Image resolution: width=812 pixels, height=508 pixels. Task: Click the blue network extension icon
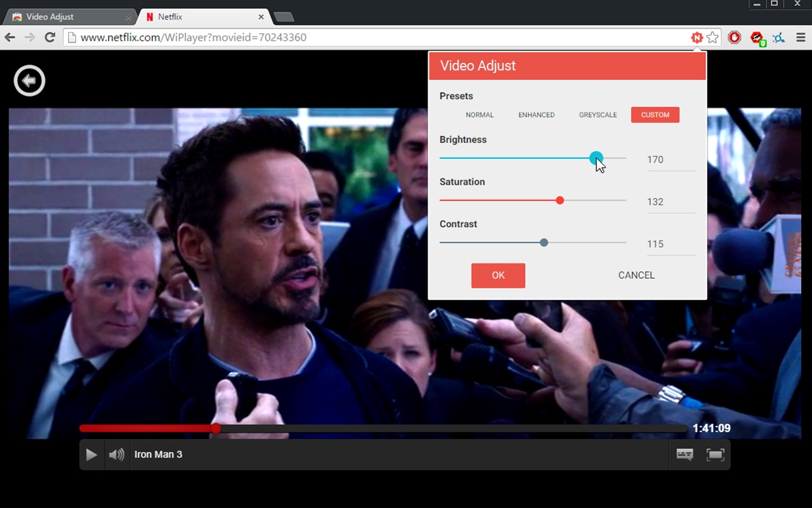pos(779,37)
